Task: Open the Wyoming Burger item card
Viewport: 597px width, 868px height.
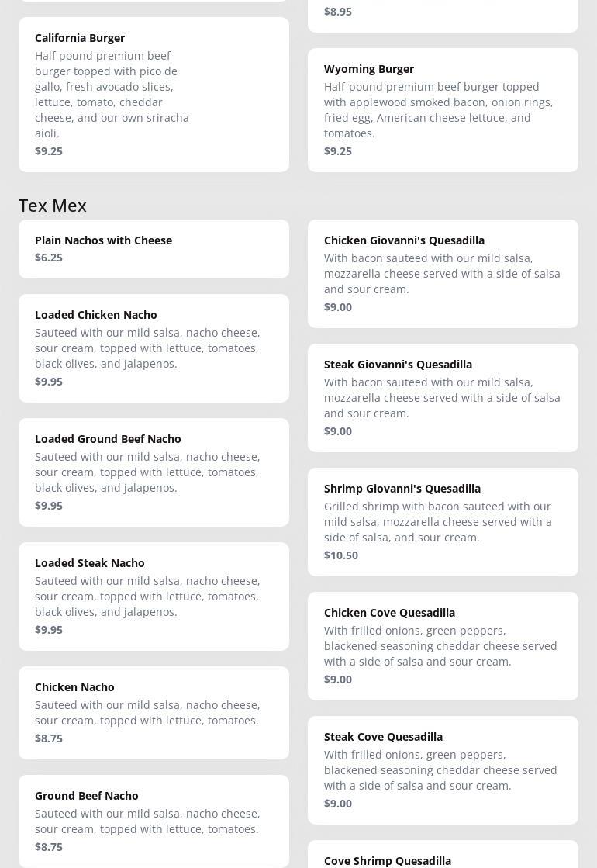Action: (x=443, y=110)
